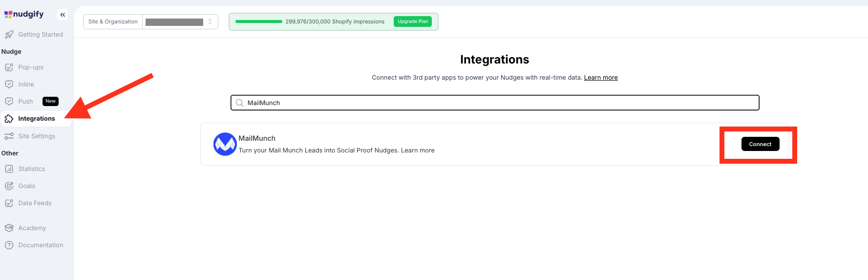The height and width of the screenshot is (280, 868).
Task: Open Site Settings
Action: tap(36, 136)
